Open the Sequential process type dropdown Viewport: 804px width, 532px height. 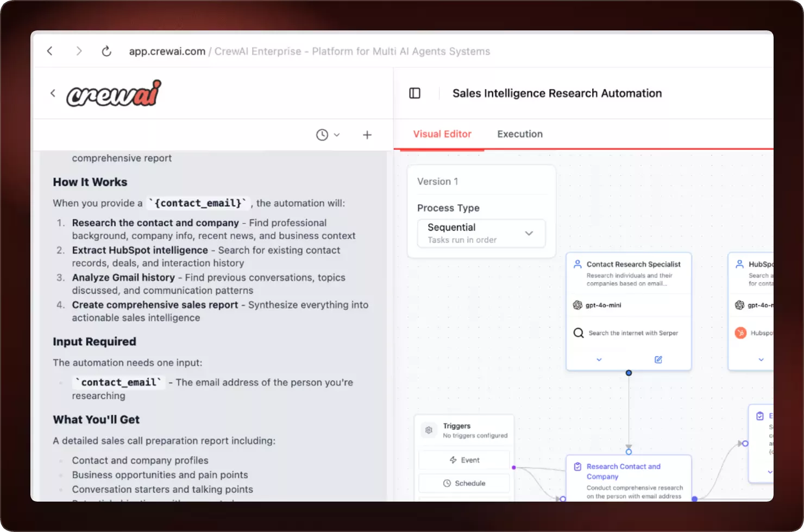point(481,233)
